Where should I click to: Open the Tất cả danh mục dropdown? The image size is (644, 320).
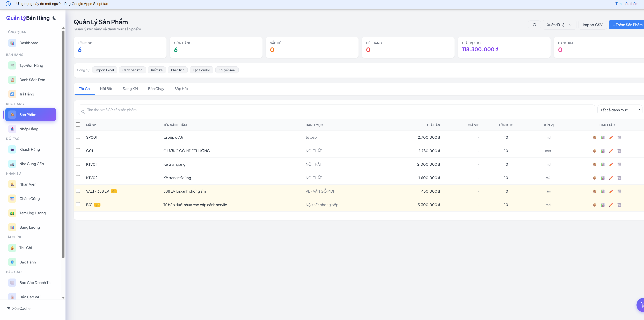(620, 110)
